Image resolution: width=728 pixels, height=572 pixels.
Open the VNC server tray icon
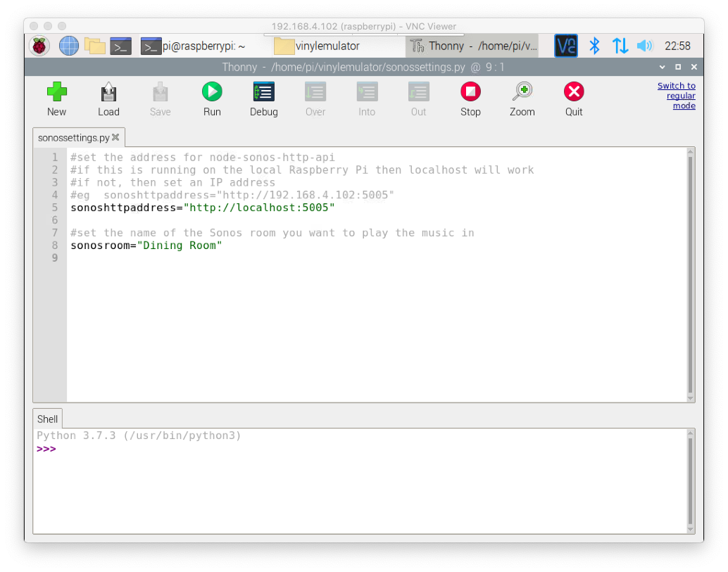click(x=566, y=46)
